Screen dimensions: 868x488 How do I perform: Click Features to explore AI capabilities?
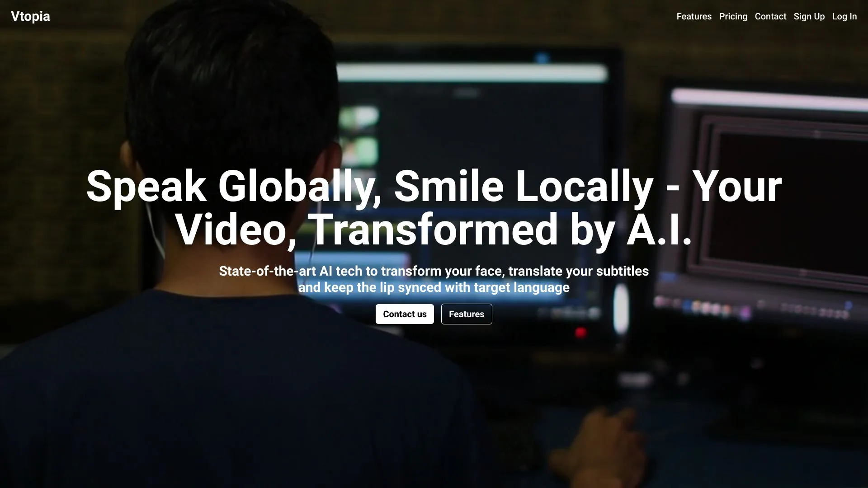point(693,17)
